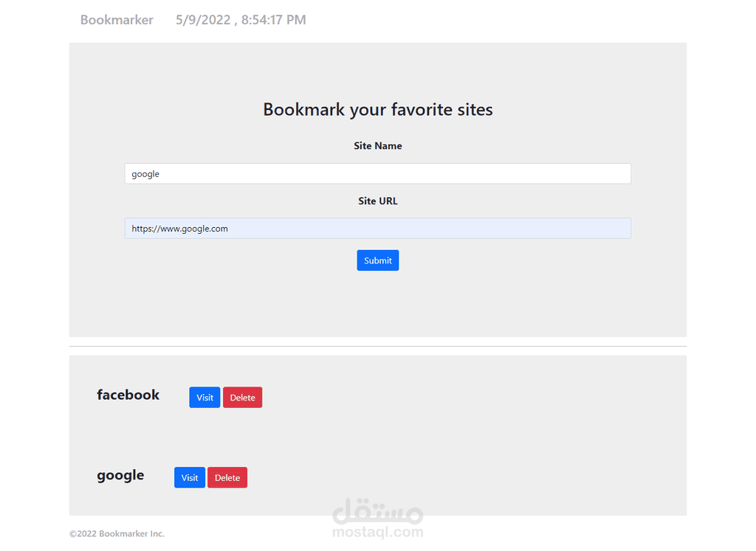Click the Arabic mostaql logo watermark

pyautogui.click(x=377, y=510)
